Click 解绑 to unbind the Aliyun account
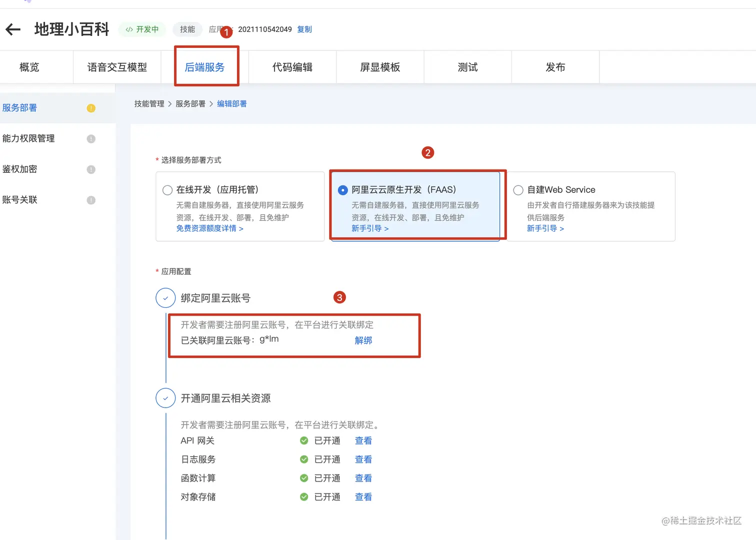Image resolution: width=756 pixels, height=540 pixels. pyautogui.click(x=363, y=341)
